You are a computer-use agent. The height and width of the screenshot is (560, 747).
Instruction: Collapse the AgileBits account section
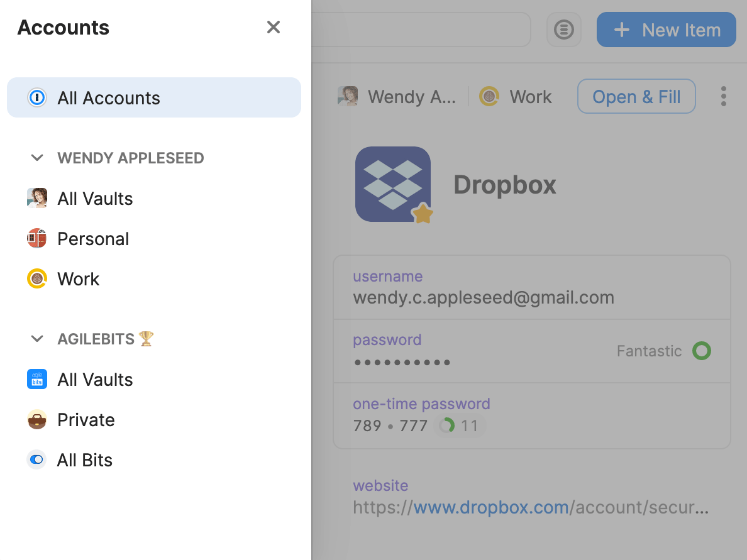click(37, 339)
